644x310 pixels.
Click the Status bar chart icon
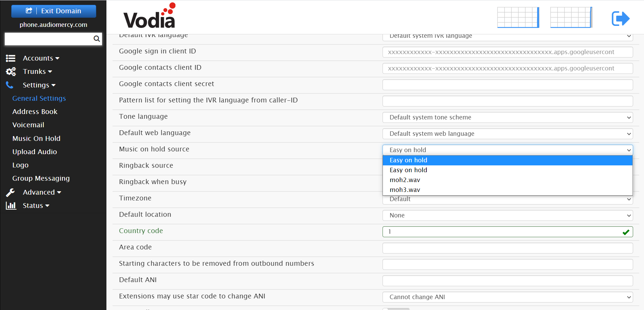pyautogui.click(x=11, y=206)
